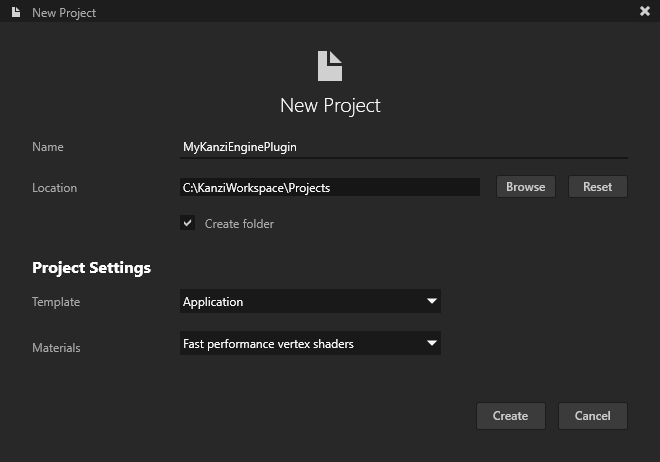
Task: Open the Template dropdown showing Application
Action: click(310, 301)
